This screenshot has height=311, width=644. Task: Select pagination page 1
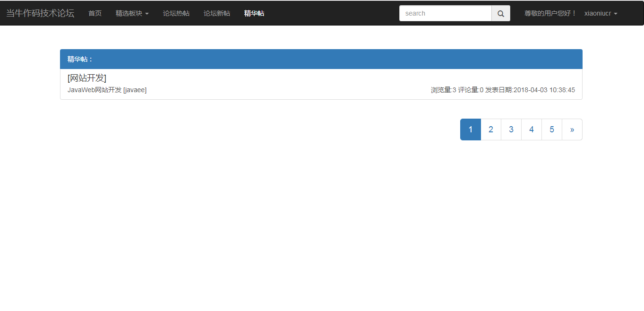tap(471, 130)
